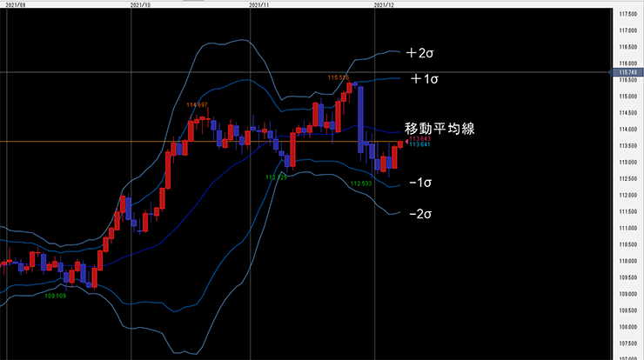Click the red 113.643 current price label
This screenshot has width=644, height=360.
coord(419,139)
